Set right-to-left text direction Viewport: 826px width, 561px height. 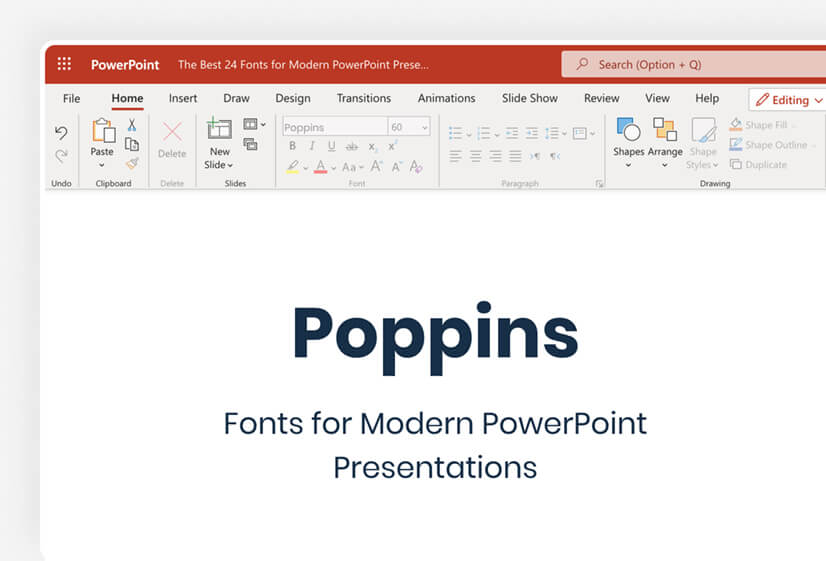coord(555,156)
